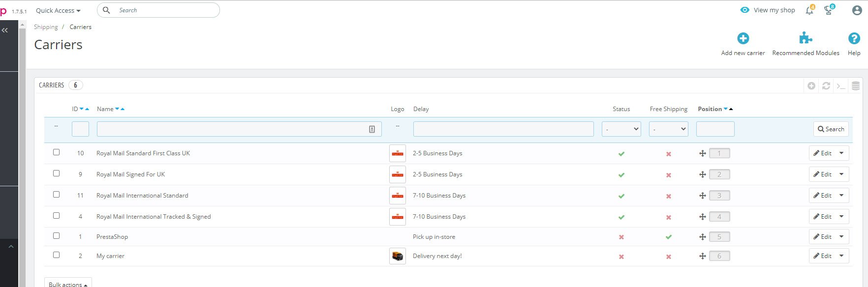Click the Free Shipping column header
Screen dimensions: 868x287
pyautogui.click(x=669, y=109)
